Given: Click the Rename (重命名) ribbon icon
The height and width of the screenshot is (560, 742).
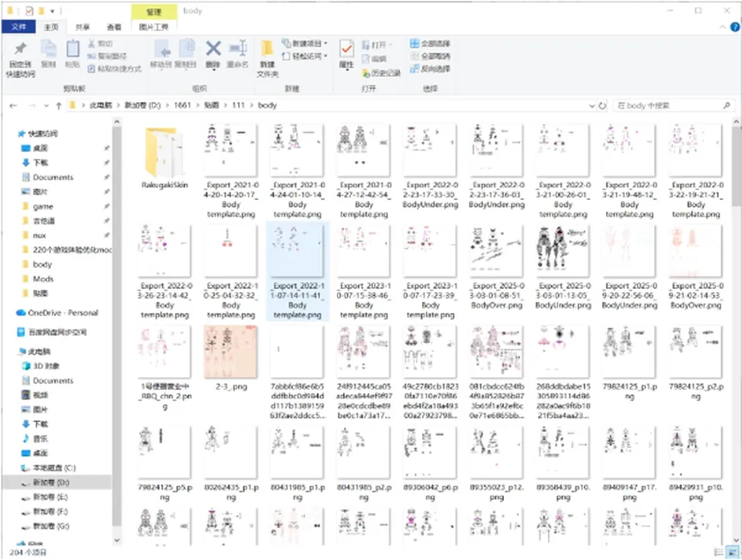Looking at the screenshot, I should tap(237, 48).
